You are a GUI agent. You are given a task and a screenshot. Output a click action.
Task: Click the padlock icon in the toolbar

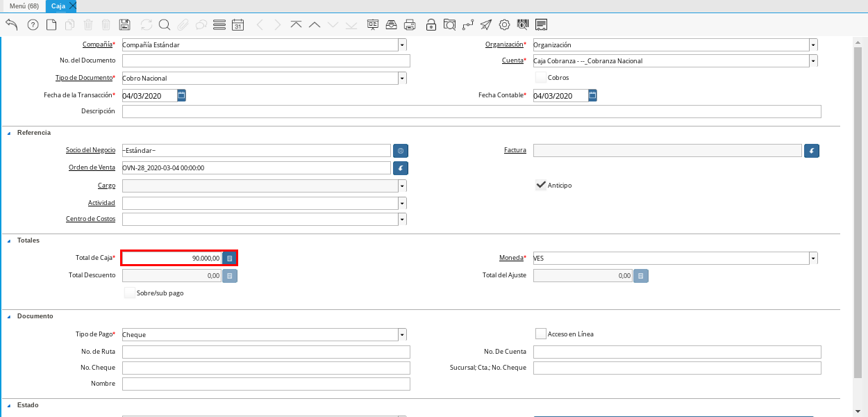(431, 25)
